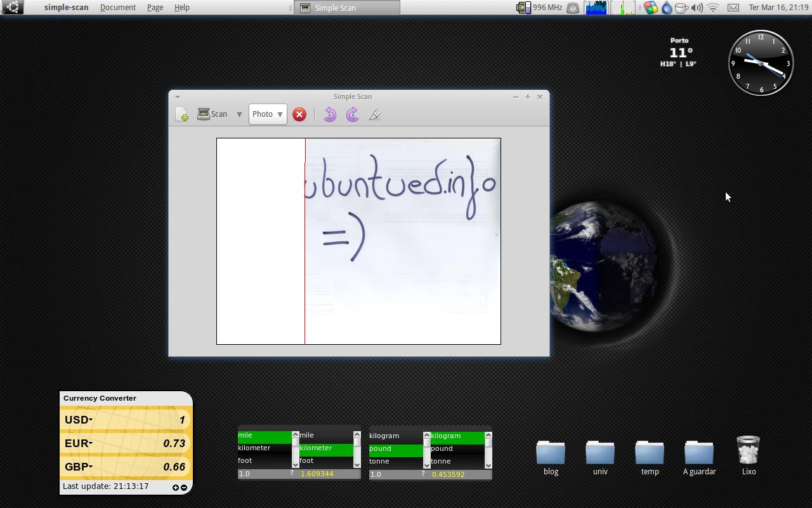
Task: Click the GBP value 0.66
Action: click(174, 467)
